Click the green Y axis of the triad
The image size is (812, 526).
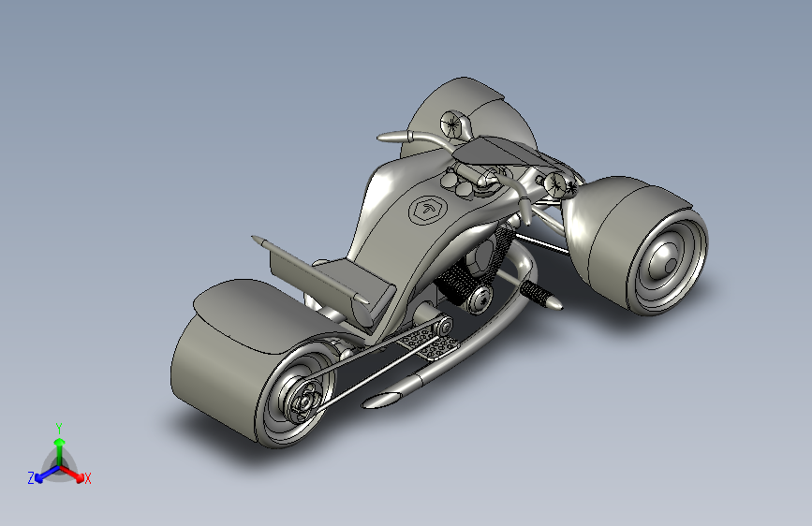(60, 452)
